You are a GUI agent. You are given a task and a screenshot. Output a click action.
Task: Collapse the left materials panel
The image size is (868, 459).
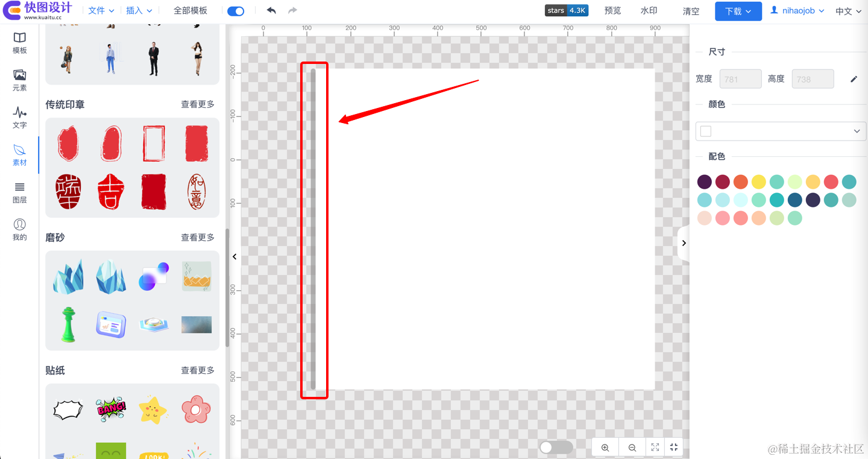(234, 257)
